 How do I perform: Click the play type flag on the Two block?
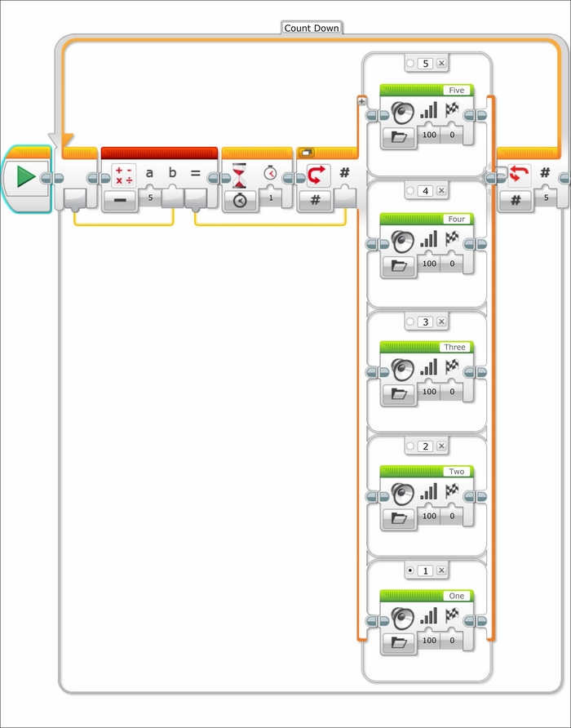(x=452, y=491)
